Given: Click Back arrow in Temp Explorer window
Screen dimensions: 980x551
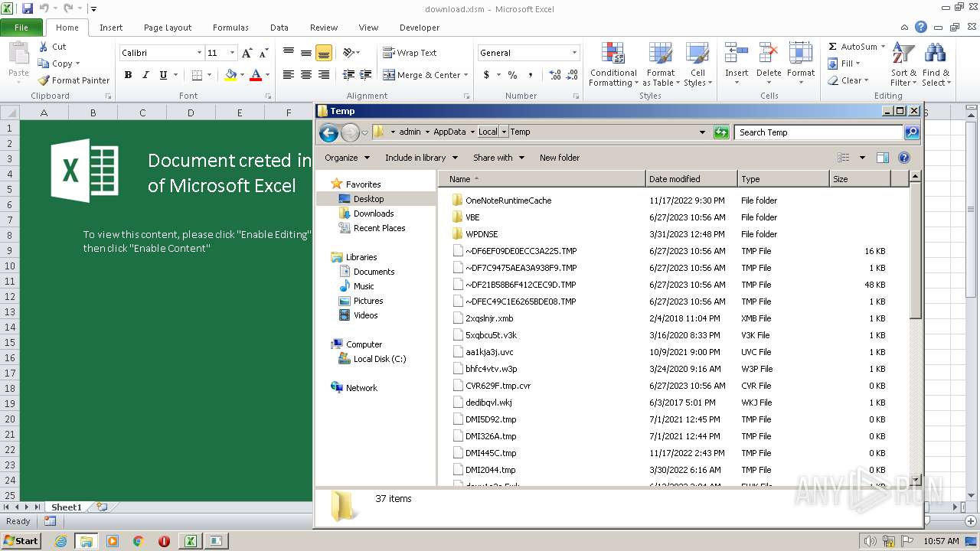Looking at the screenshot, I should 328,132.
